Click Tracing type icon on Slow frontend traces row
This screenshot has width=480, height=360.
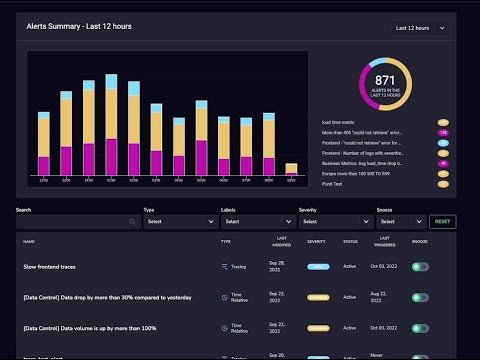click(x=225, y=267)
